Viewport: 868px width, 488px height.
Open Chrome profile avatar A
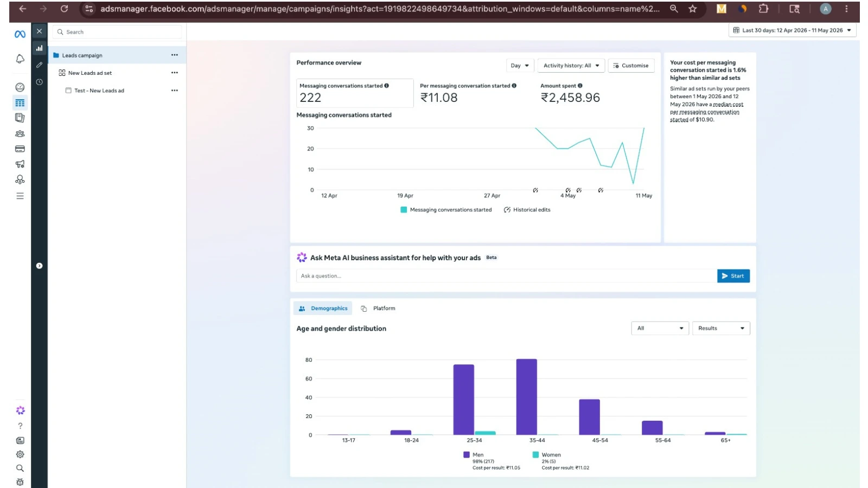pos(825,9)
